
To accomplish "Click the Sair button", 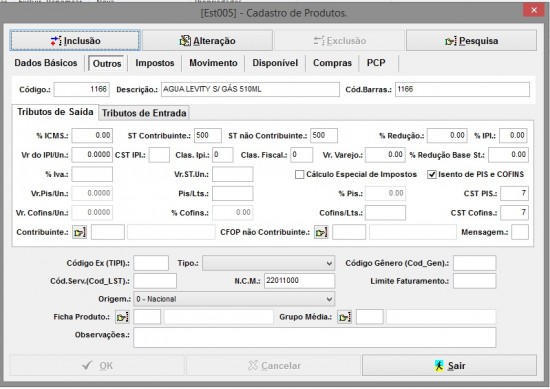I will click(449, 366).
